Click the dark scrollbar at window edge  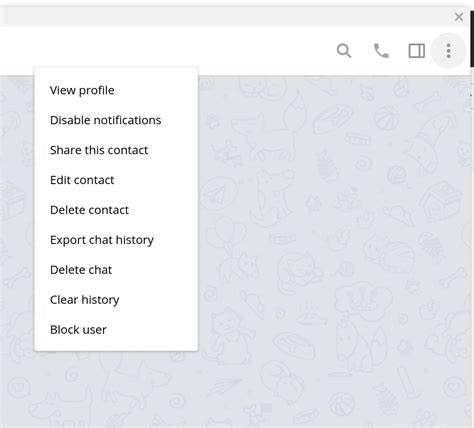[472, 39]
